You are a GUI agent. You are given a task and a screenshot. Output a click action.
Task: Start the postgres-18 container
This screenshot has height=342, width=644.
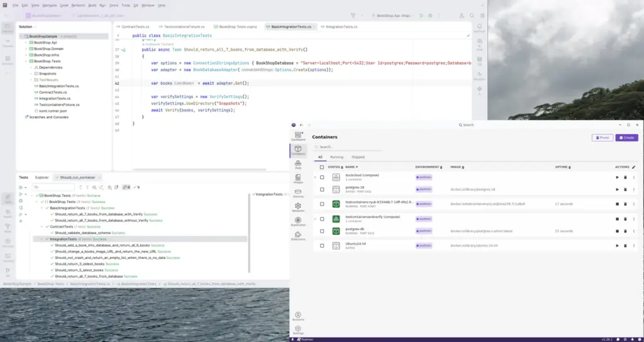(617, 189)
